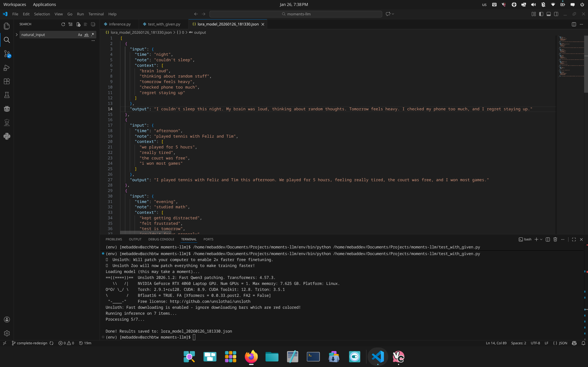The height and width of the screenshot is (367, 588).
Task: Open the Python sidebar view
Action: click(x=7, y=136)
